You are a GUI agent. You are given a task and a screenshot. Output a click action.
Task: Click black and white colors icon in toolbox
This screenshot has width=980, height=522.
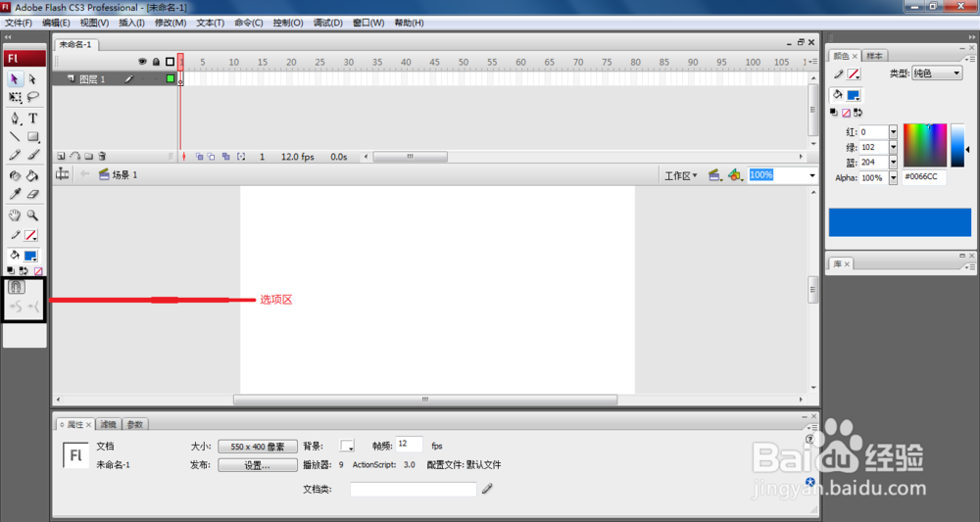point(11,270)
